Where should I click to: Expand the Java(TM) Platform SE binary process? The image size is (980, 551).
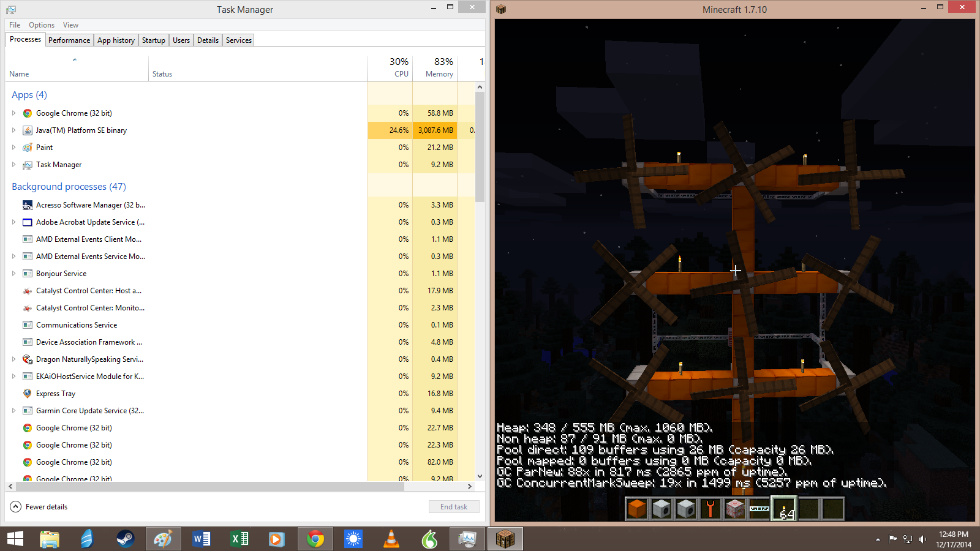13,130
